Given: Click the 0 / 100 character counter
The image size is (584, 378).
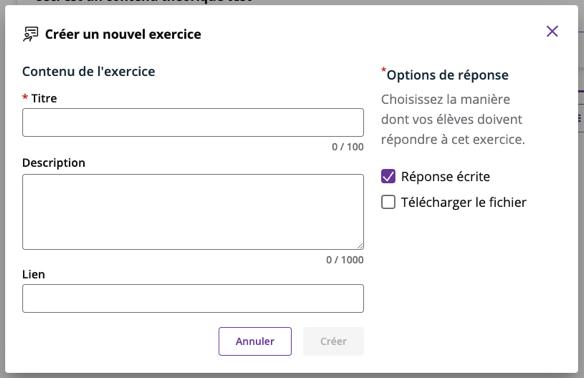Looking at the screenshot, I should pos(347,147).
